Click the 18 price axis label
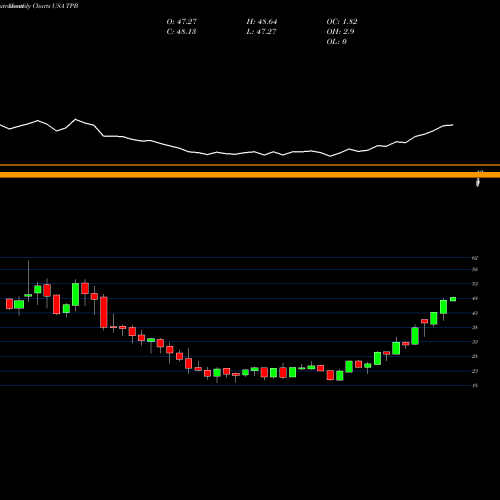Screen dimensions: 500x500 [475, 385]
